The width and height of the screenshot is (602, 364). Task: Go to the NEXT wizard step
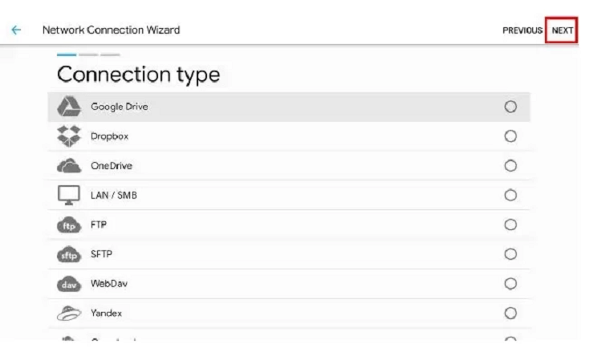[562, 30]
